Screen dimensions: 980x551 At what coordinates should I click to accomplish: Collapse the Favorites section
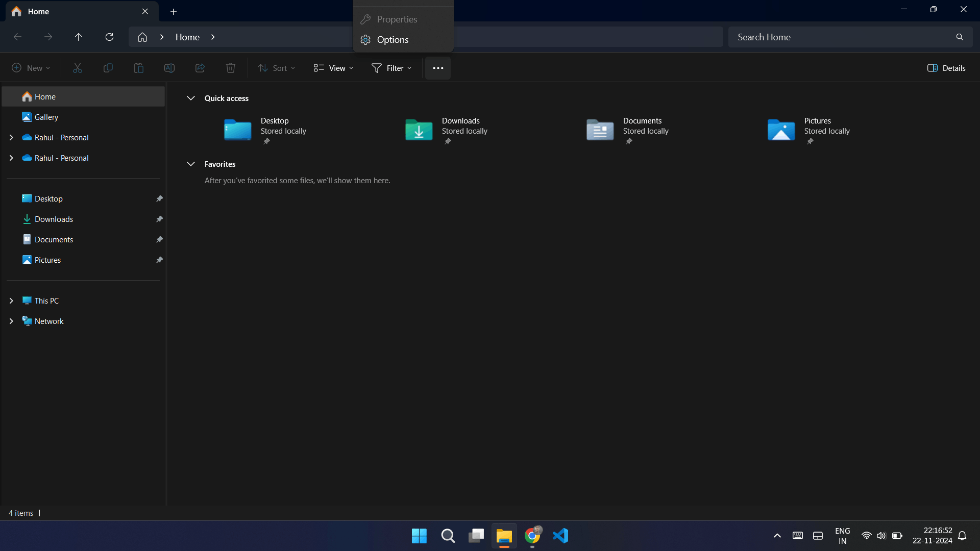pyautogui.click(x=191, y=164)
